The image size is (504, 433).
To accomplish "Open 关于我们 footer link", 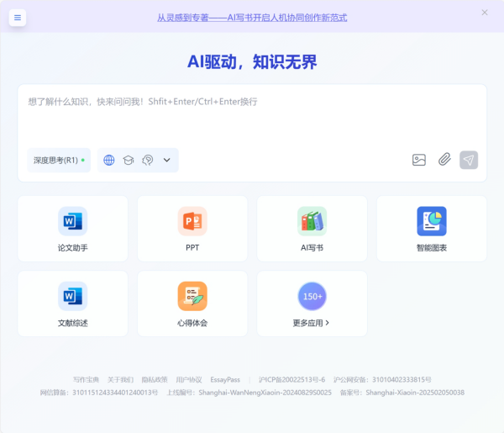I will pos(120,379).
